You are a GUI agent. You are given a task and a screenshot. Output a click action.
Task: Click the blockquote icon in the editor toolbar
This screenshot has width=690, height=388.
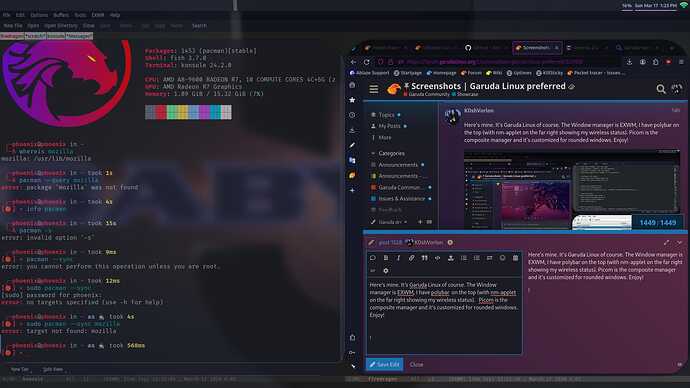pos(425,258)
